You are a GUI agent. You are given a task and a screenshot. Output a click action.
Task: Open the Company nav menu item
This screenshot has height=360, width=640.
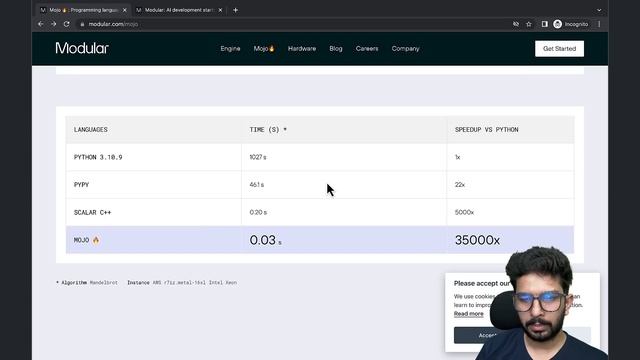pos(405,49)
